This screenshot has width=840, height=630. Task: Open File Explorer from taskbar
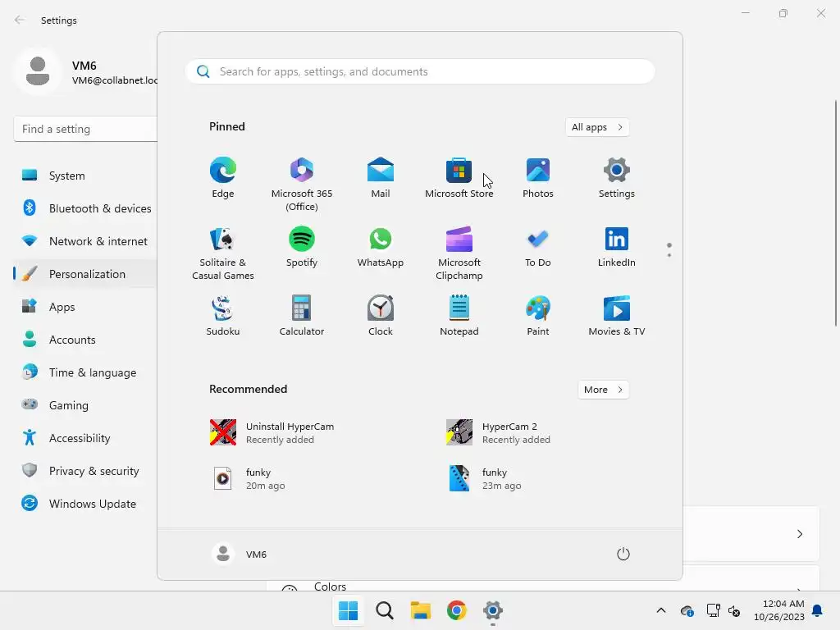click(x=421, y=610)
